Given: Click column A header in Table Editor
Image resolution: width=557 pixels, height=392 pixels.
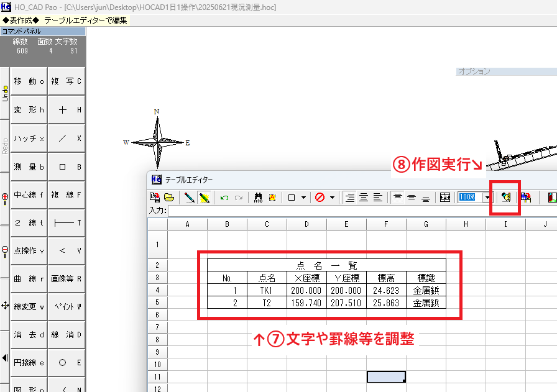Looking at the screenshot, I should (187, 224).
